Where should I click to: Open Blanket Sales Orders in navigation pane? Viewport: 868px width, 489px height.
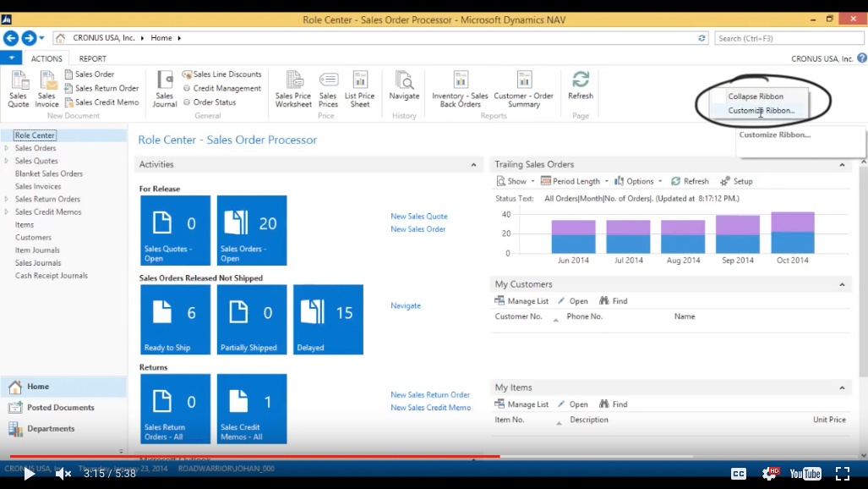(49, 173)
